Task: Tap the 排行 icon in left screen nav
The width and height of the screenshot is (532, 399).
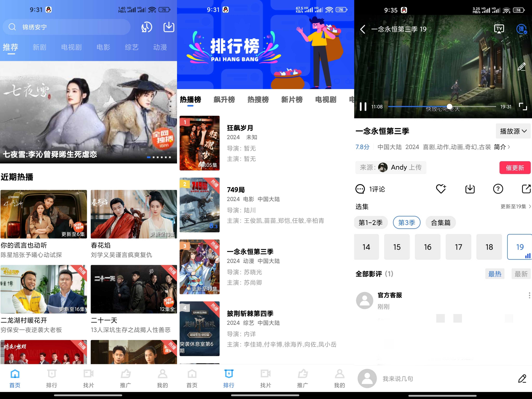Action: [52, 374]
